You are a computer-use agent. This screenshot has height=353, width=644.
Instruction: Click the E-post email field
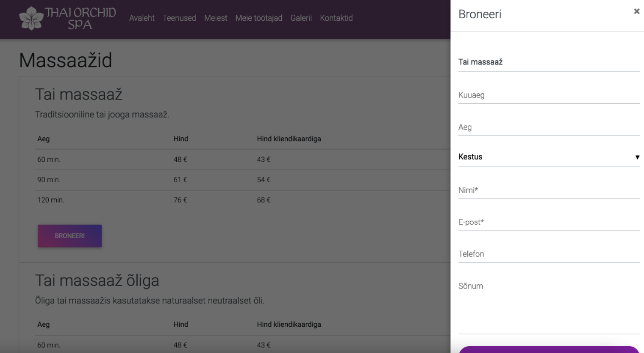549,222
